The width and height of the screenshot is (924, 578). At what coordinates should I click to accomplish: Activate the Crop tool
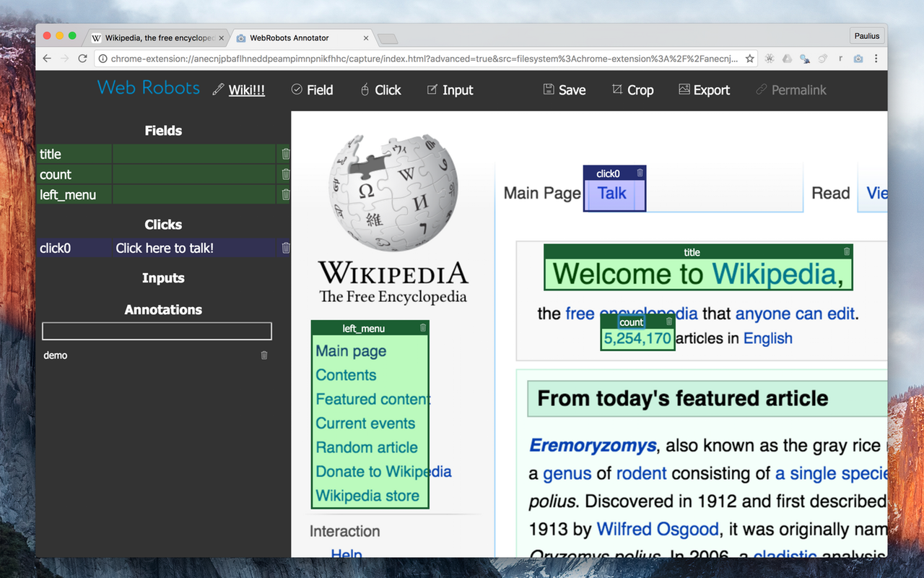pos(632,90)
